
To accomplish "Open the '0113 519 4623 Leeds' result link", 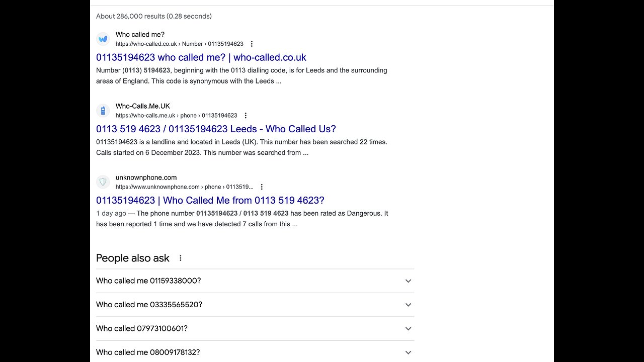I will pyautogui.click(x=216, y=129).
